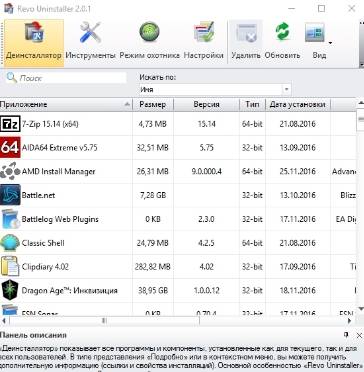This screenshot has height=372, width=364.
Task: Open the Деинсталлятор toolbar section
Action: 34,43
